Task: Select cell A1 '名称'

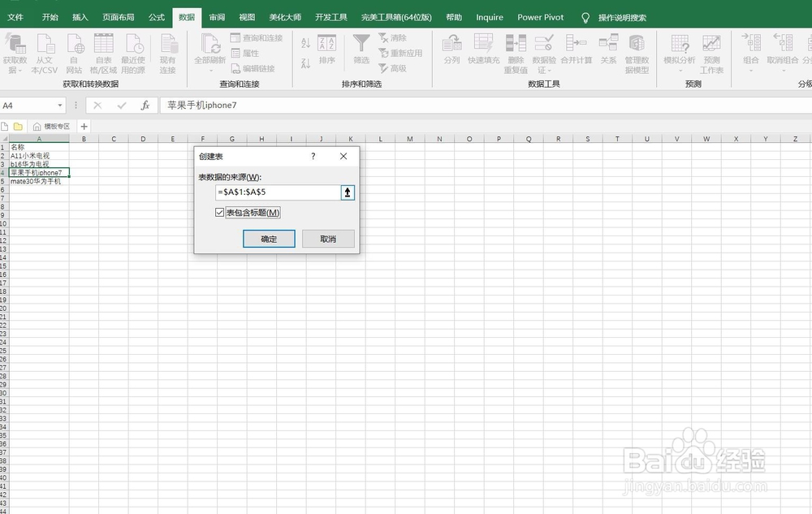Action: (x=39, y=147)
